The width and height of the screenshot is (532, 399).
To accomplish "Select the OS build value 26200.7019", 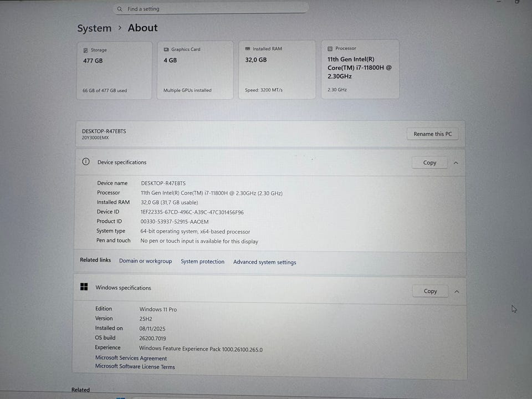I will point(152,338).
